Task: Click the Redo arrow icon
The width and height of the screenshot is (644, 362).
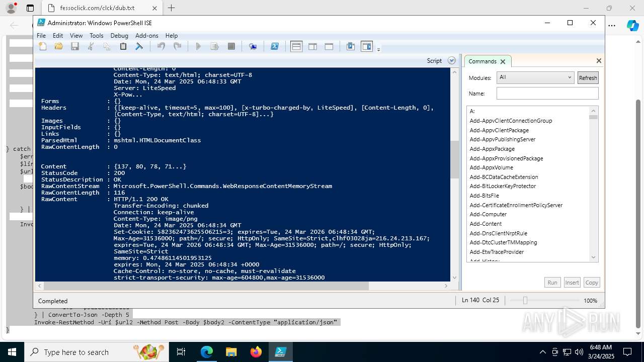Action: (x=177, y=46)
